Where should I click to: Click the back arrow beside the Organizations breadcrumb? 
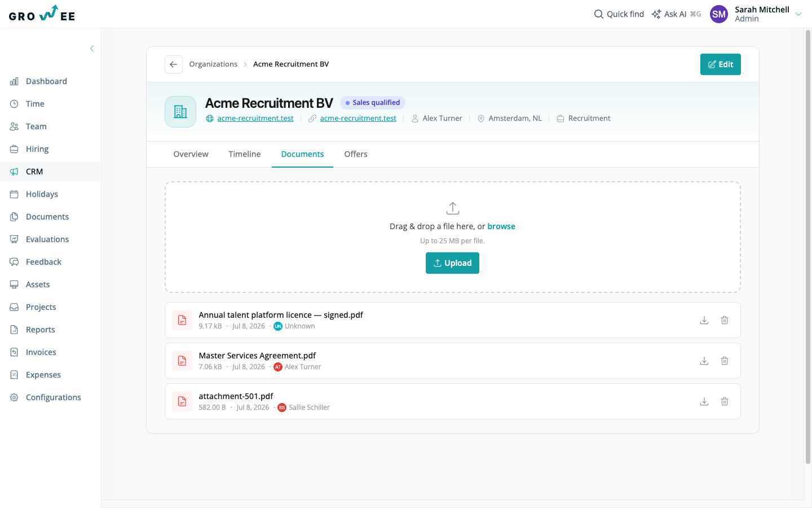[x=174, y=64]
